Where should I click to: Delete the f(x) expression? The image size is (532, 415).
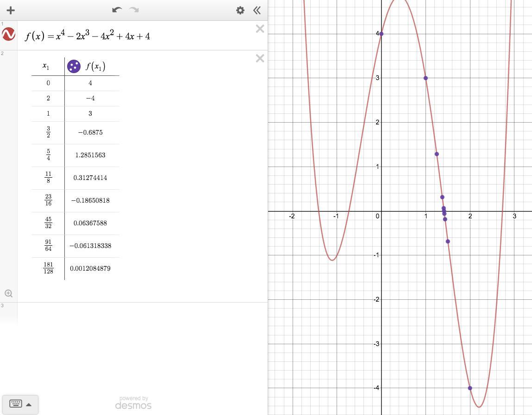(x=260, y=29)
